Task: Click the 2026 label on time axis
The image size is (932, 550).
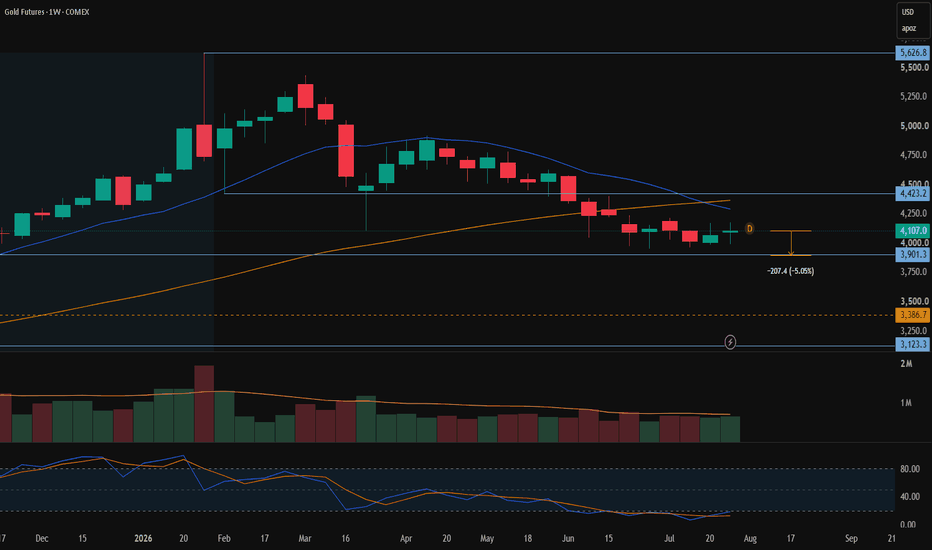Action: pyautogui.click(x=143, y=539)
